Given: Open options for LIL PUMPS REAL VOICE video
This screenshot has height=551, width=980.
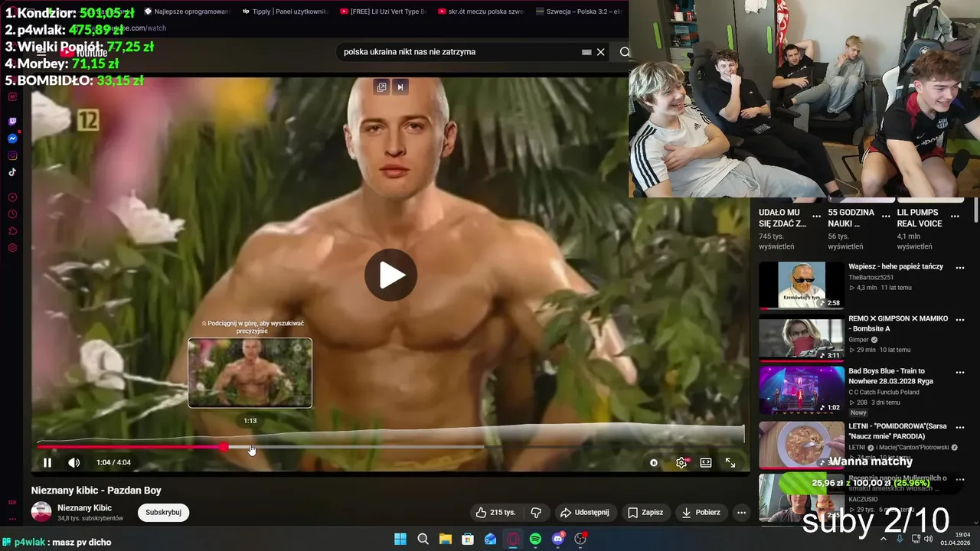Looking at the screenshot, I should 955,217.
